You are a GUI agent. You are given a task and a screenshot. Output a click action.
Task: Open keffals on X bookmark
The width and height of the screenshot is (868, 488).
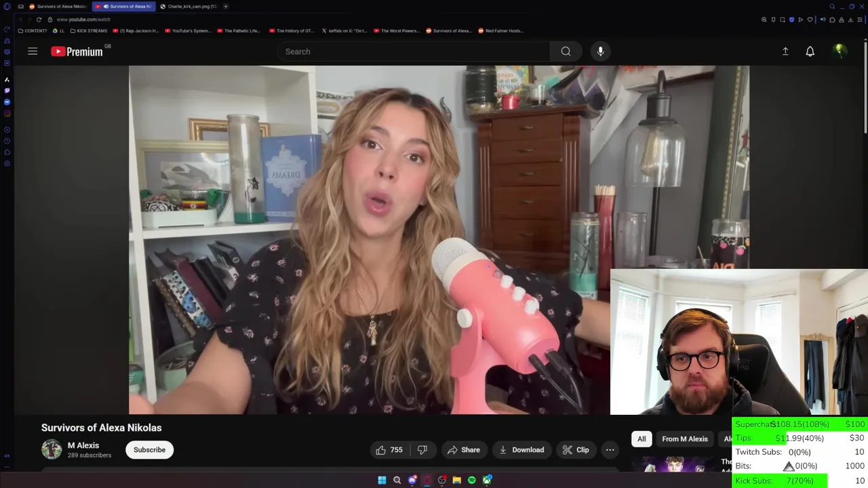344,30
